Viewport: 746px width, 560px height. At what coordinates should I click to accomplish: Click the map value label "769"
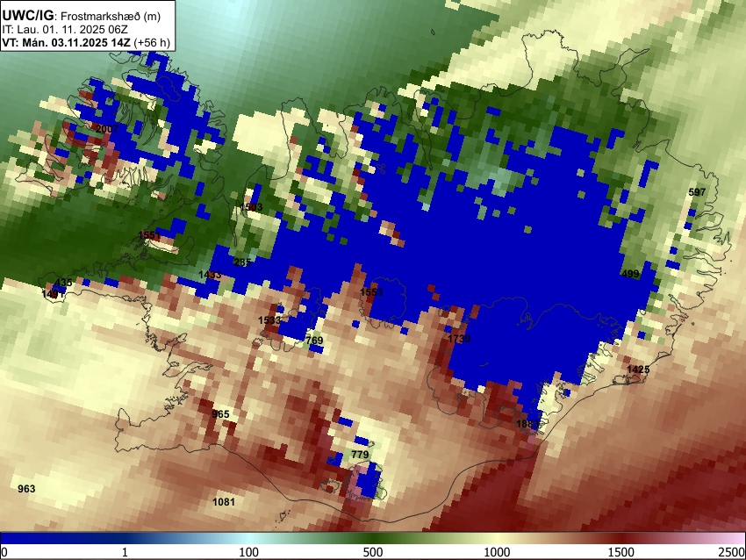pos(314,341)
